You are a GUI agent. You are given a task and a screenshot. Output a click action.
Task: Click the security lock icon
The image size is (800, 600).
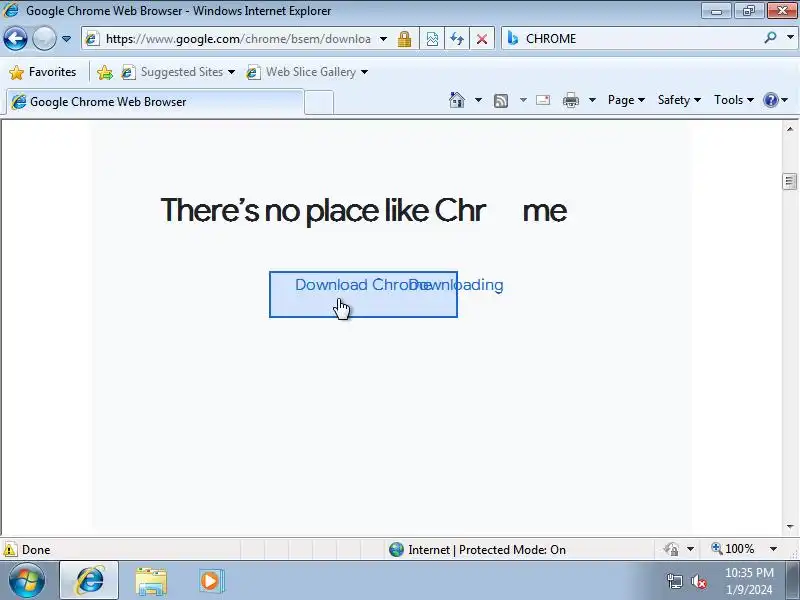tap(405, 39)
